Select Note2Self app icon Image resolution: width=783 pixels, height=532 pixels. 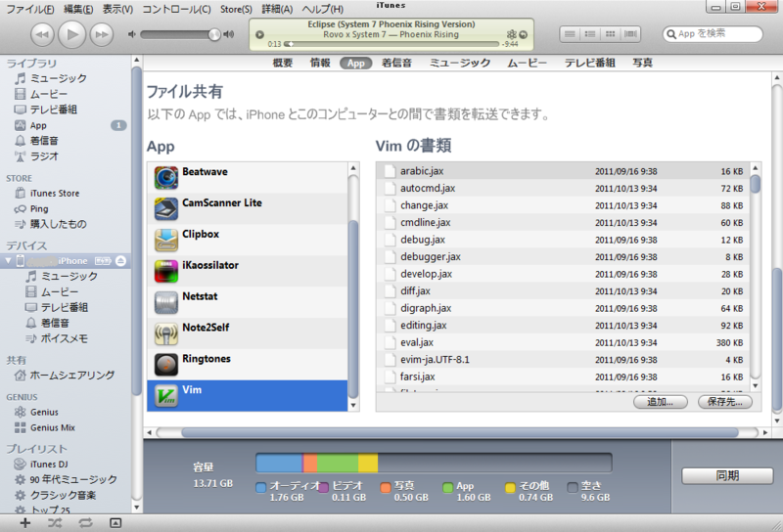point(166,333)
